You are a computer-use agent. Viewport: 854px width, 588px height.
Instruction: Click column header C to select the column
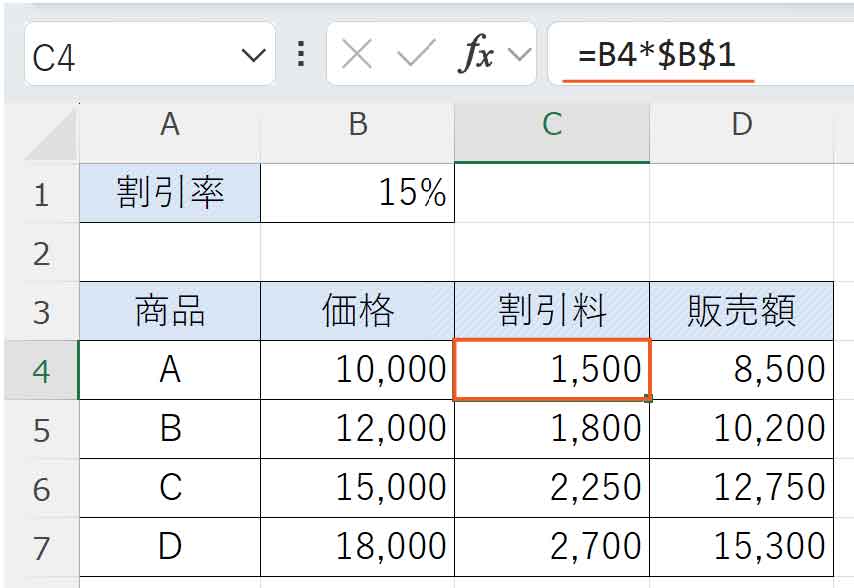pos(551,128)
